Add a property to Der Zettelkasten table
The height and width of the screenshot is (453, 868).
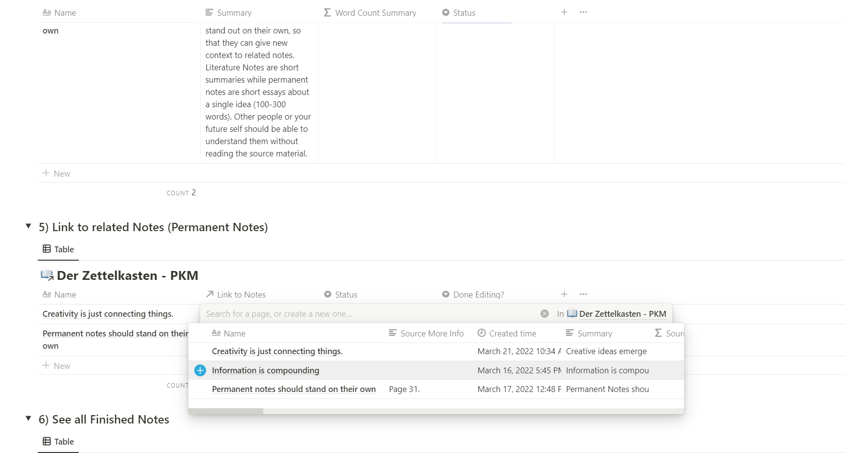[564, 294]
